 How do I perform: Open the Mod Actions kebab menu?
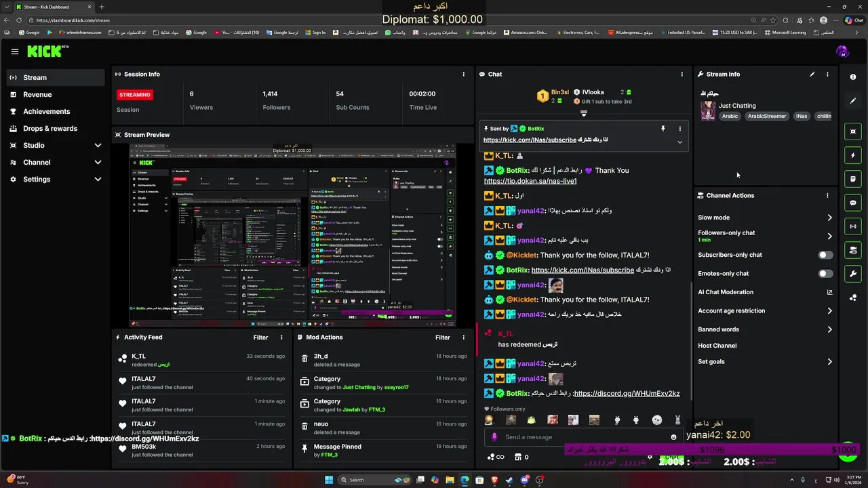click(464, 337)
